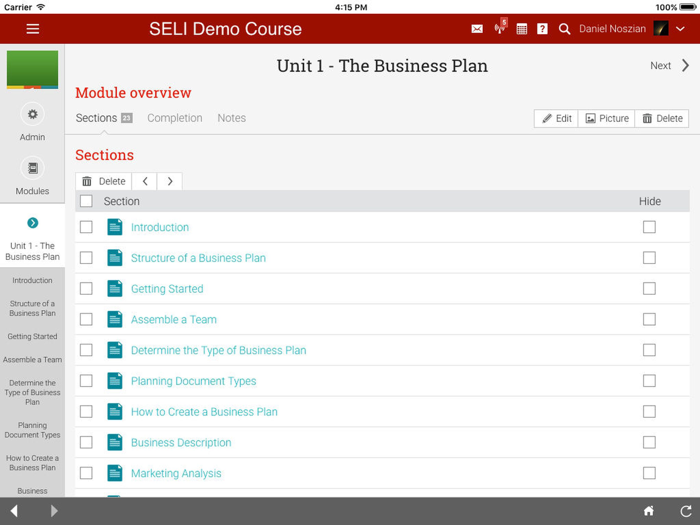Open the help question mark icon

click(542, 29)
